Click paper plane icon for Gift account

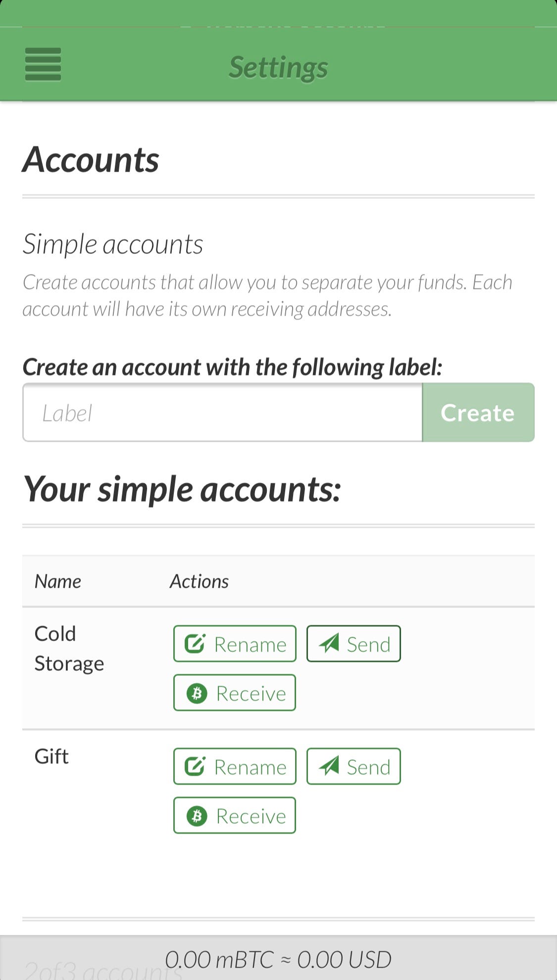point(329,766)
